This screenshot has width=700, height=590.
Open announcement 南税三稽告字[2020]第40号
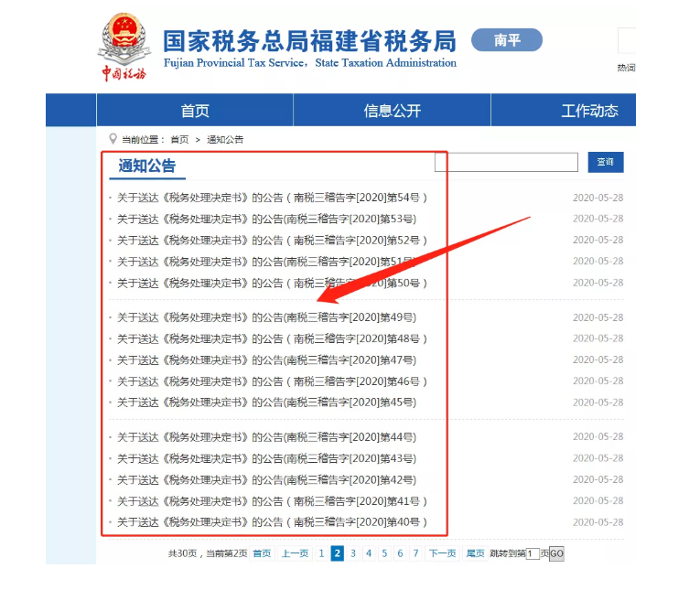(x=272, y=522)
